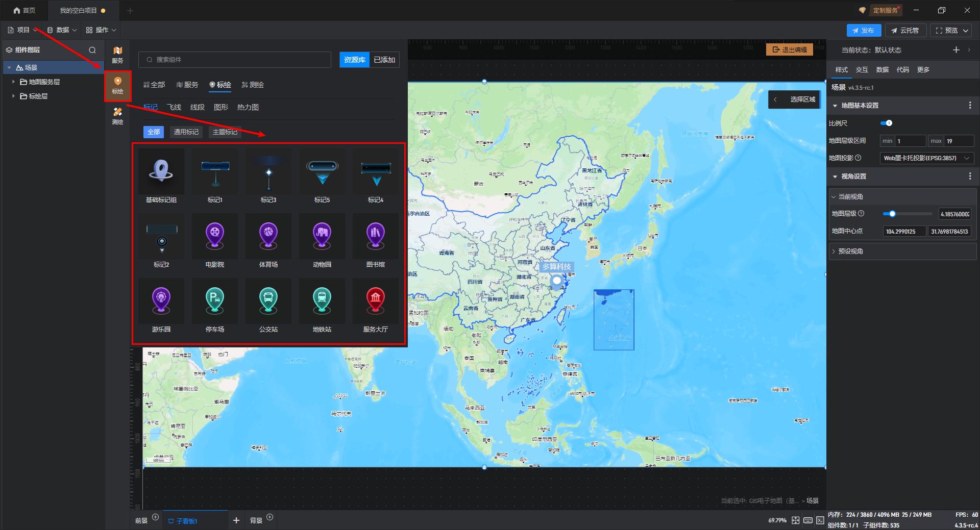Pick the 电影院 marker icon
Viewport: 980px width, 530px height.
215,236
